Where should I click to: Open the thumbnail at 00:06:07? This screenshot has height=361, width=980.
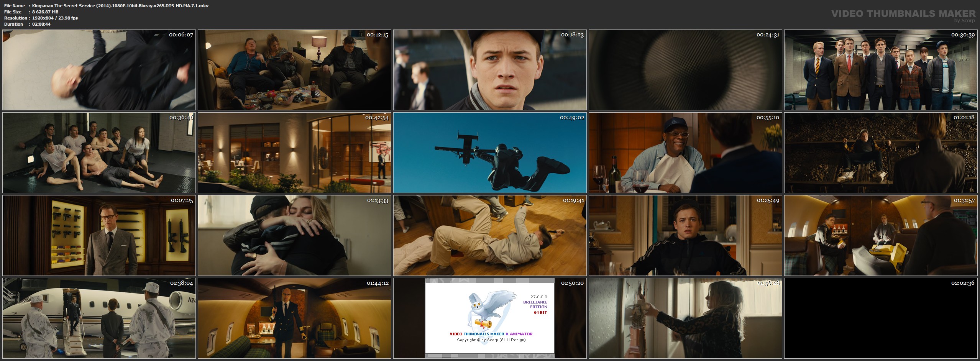[99, 70]
